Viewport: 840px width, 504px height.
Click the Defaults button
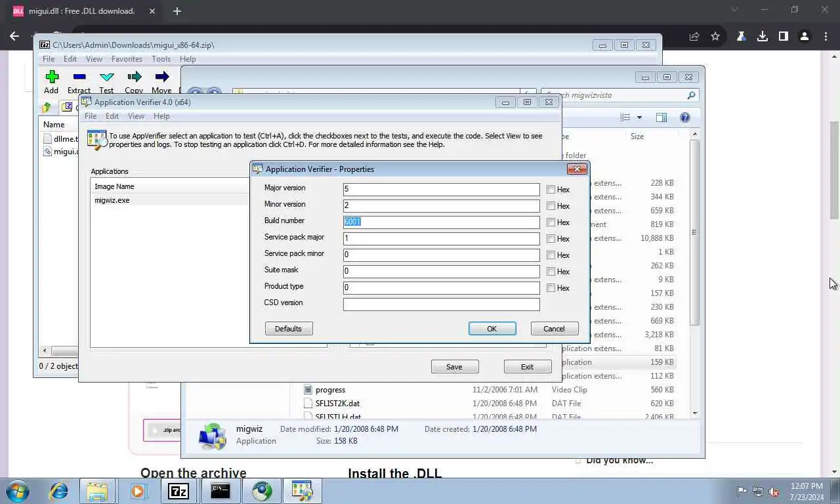tap(289, 329)
